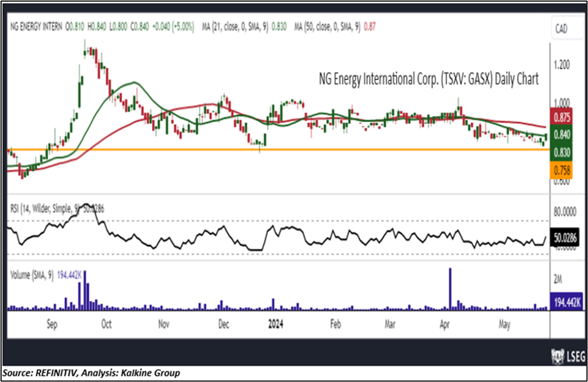Screen dimensions: 588x382
Task: Click the 2024 date axis label
Action: [x=276, y=324]
